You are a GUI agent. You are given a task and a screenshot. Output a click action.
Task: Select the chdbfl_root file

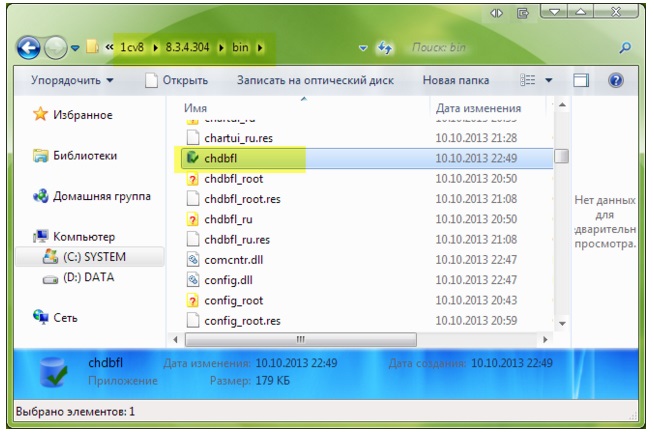[234, 179]
